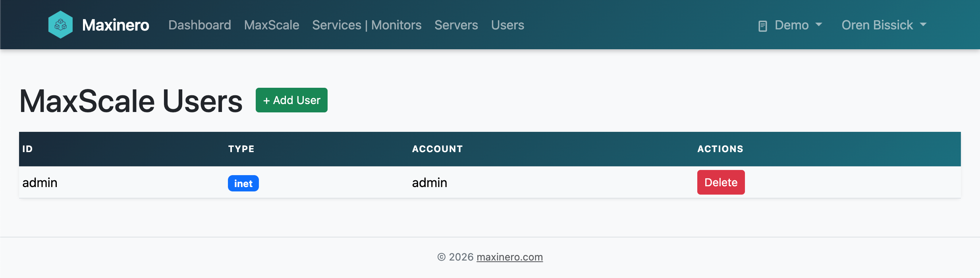980x278 pixels.
Task: Follow the maxinero.com footer link
Action: [x=509, y=257]
